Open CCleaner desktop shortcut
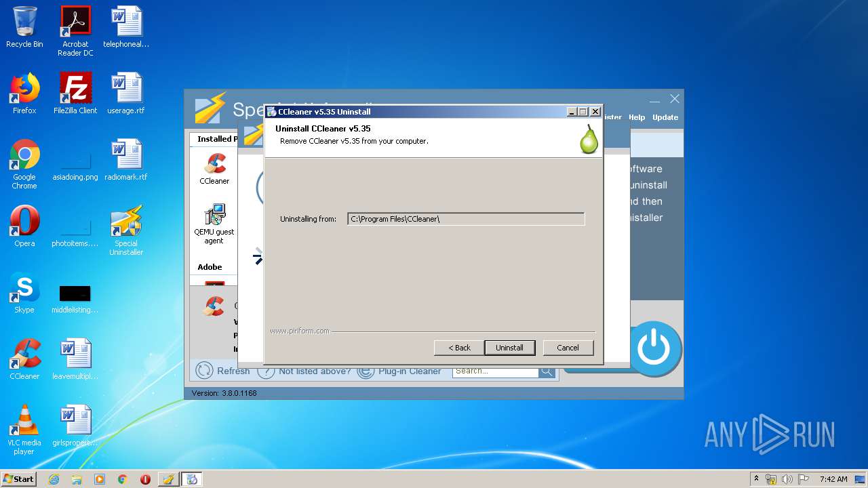The width and height of the screenshot is (868, 488). [24, 360]
